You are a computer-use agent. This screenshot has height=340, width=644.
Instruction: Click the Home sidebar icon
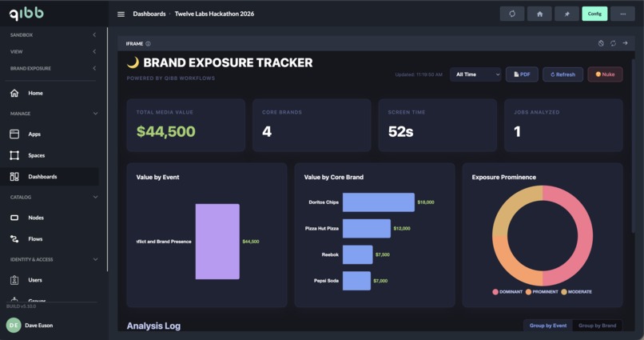(14, 93)
